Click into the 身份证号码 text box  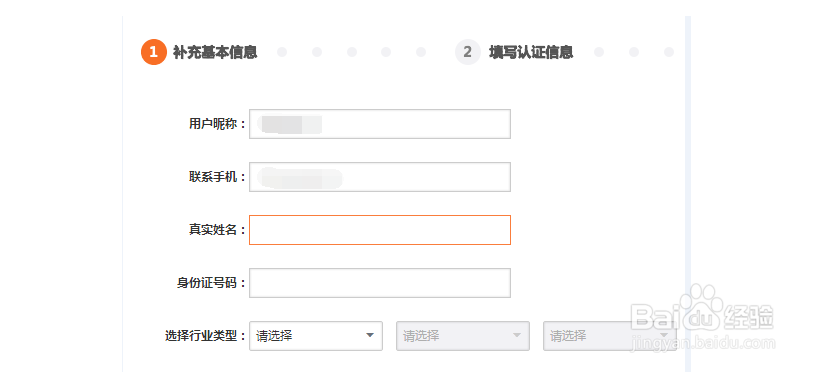[x=380, y=283]
